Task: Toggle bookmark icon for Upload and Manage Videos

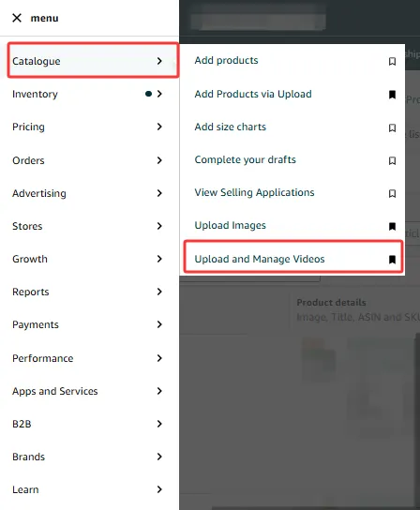Action: coord(393,260)
